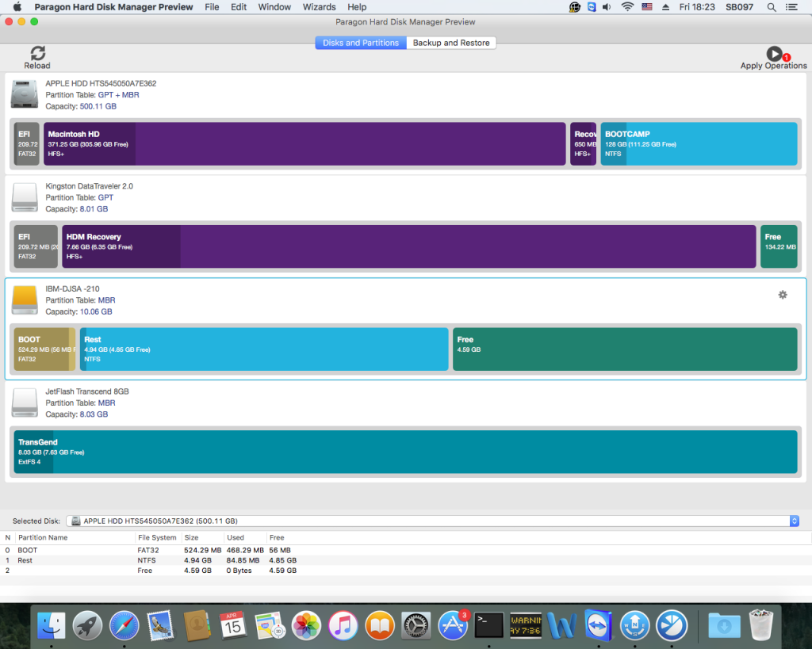Select EFI partition on Kingston DataTraveler
Image resolution: width=812 pixels, height=649 pixels.
click(36, 246)
